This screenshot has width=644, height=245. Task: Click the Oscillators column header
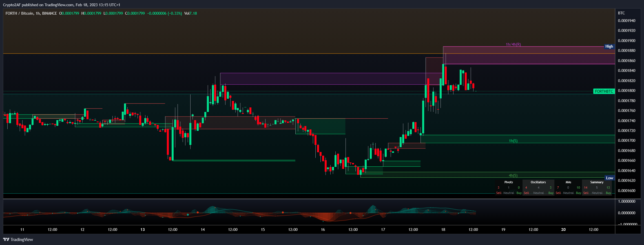pyautogui.click(x=538, y=182)
